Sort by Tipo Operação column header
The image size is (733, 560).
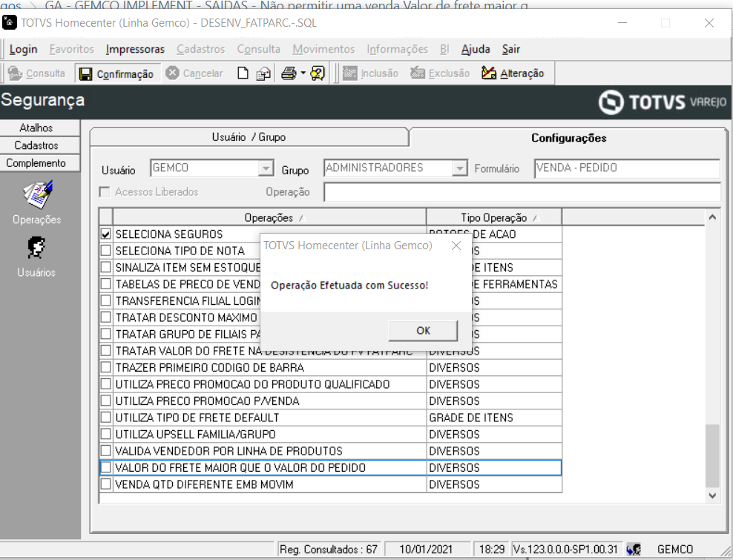[x=493, y=218]
